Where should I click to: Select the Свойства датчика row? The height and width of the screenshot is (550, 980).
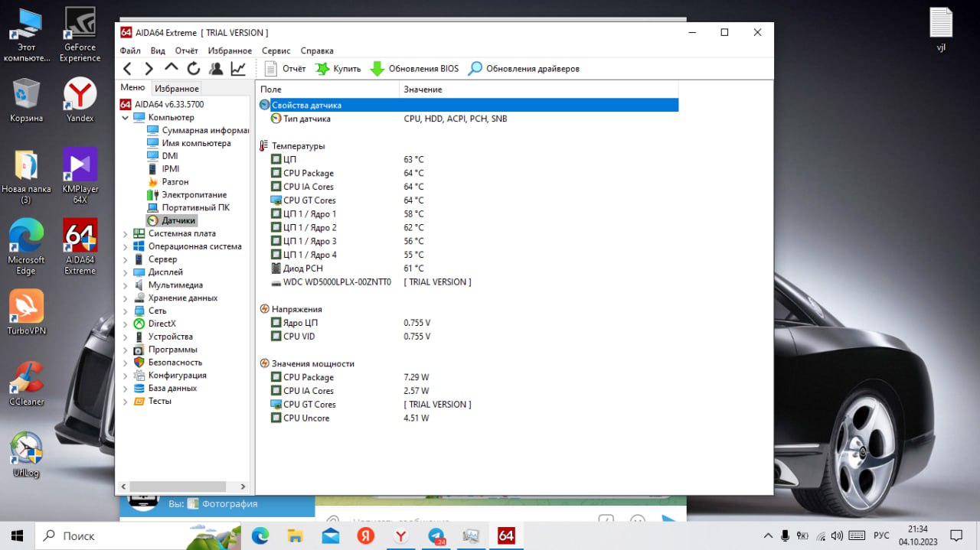coord(468,105)
